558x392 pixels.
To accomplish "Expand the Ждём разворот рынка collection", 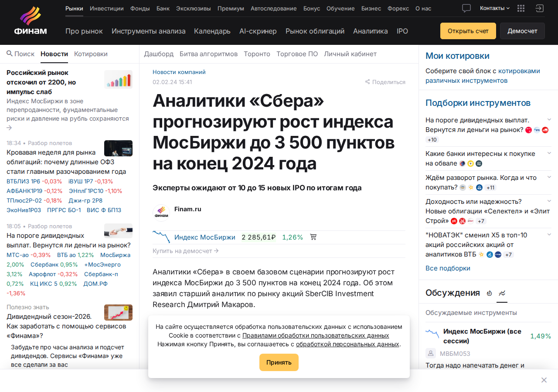I will pyautogui.click(x=549, y=177).
